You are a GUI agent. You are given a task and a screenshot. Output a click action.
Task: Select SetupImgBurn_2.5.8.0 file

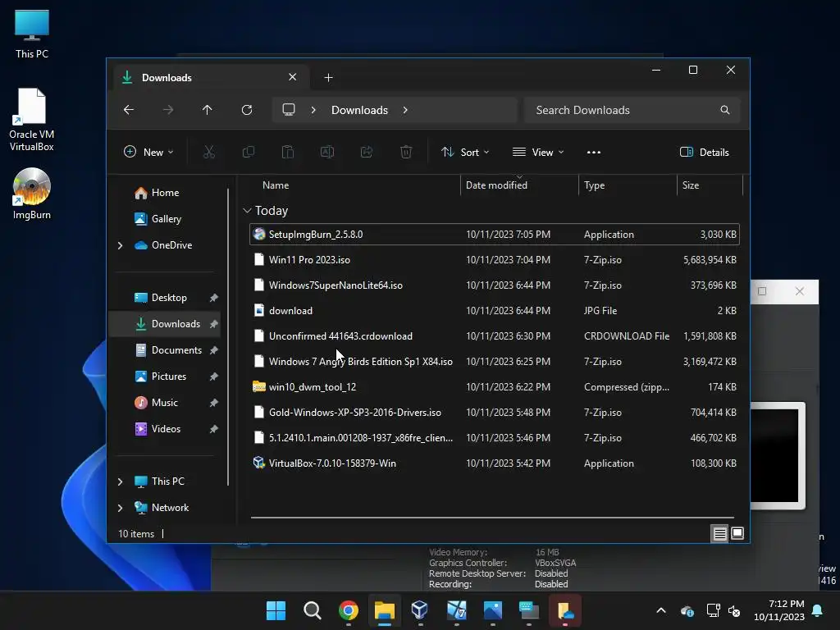tap(495, 235)
